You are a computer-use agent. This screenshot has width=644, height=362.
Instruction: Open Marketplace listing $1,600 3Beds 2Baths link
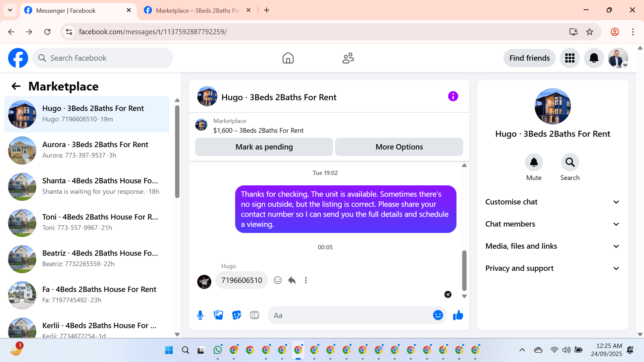[x=258, y=131]
